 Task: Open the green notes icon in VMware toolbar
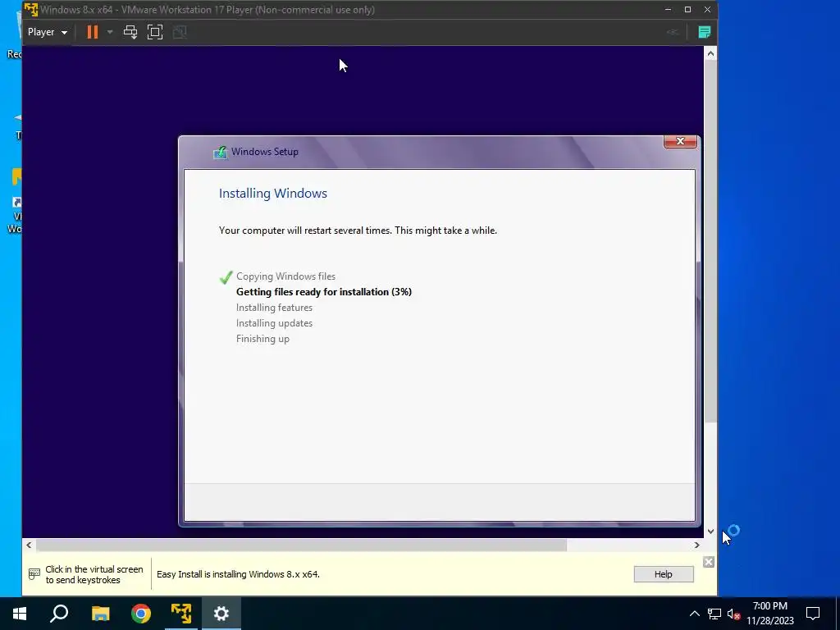click(705, 32)
